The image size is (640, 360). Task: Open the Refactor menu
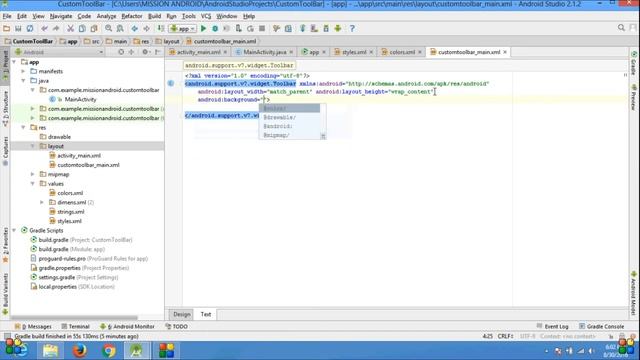pos(132,16)
